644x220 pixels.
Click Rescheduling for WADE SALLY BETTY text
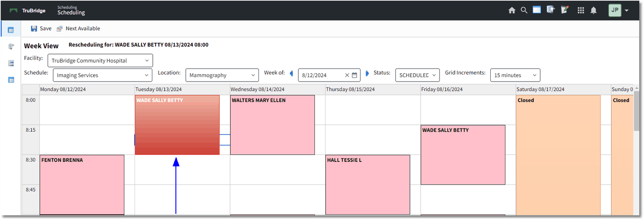pyautogui.click(x=139, y=45)
